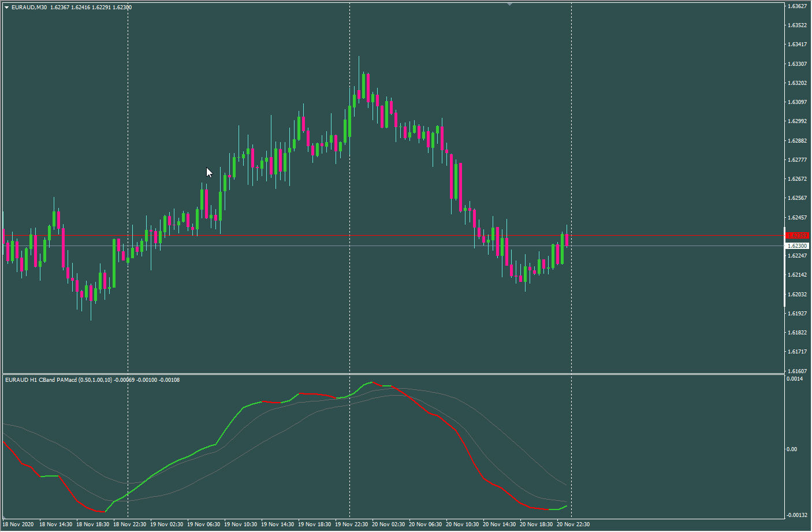The image size is (812, 532).
Task: Click the 1.62567 price on the scale
Action: coord(798,198)
